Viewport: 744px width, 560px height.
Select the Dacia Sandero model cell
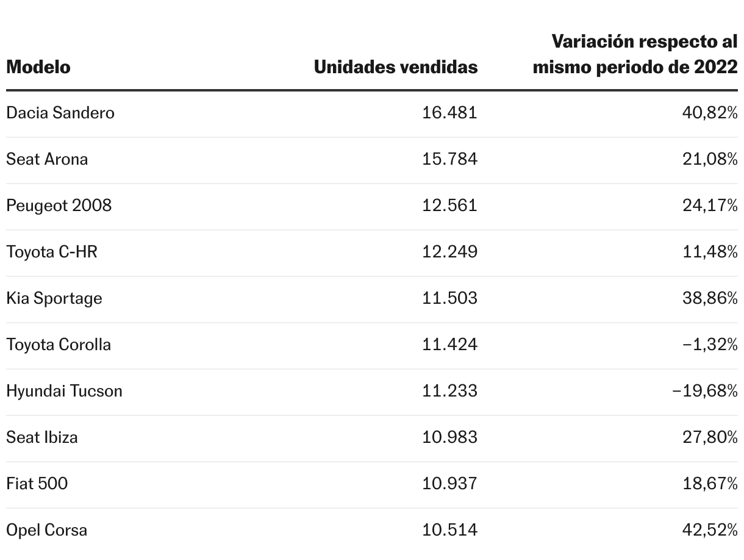pos(60,113)
